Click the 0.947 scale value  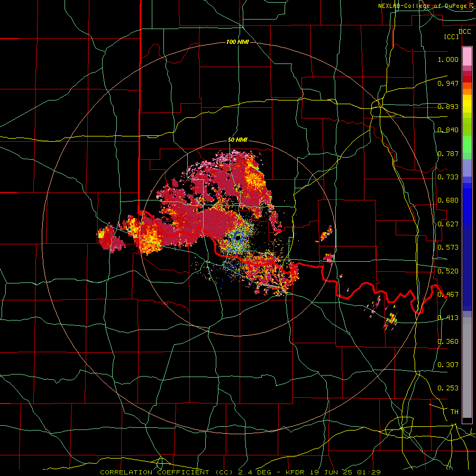tap(448, 83)
